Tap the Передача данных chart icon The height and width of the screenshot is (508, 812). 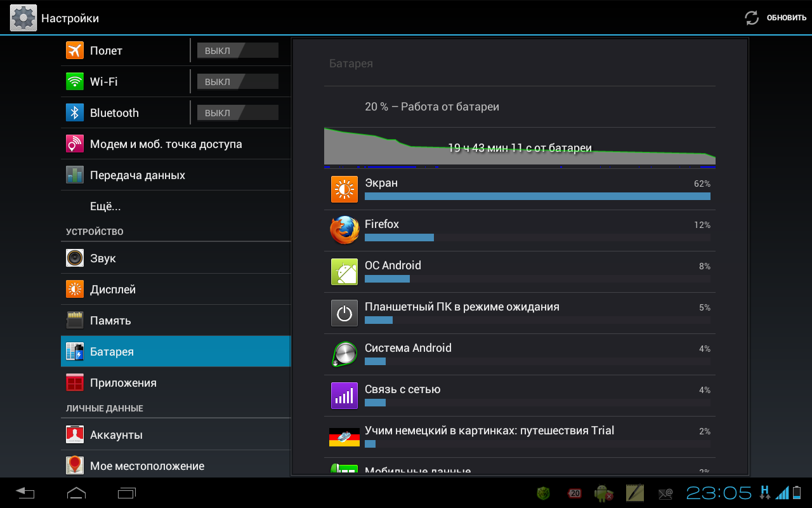pyautogui.click(x=75, y=175)
